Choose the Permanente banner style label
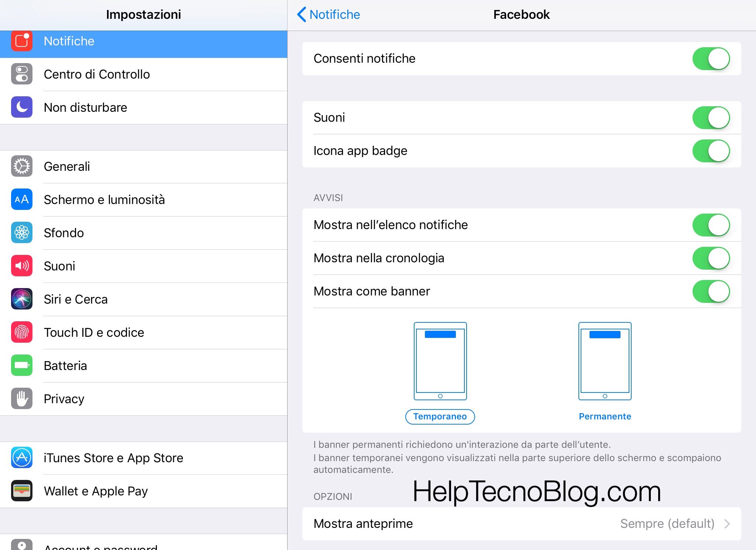This screenshot has height=550, width=756. [605, 416]
